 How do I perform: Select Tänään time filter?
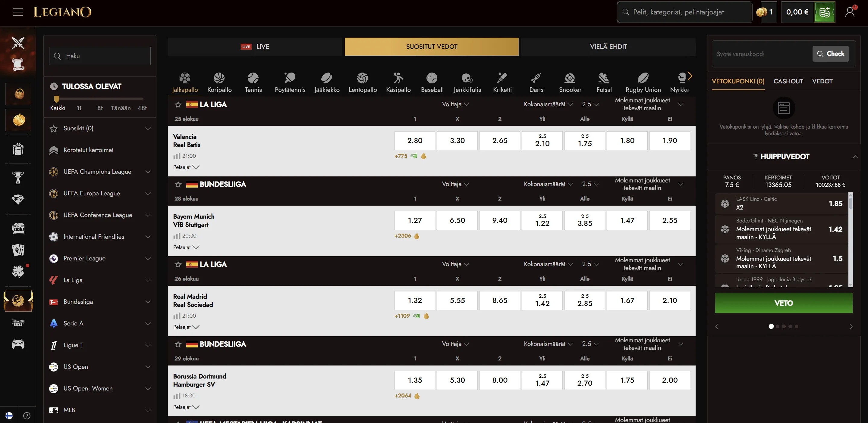tap(121, 108)
